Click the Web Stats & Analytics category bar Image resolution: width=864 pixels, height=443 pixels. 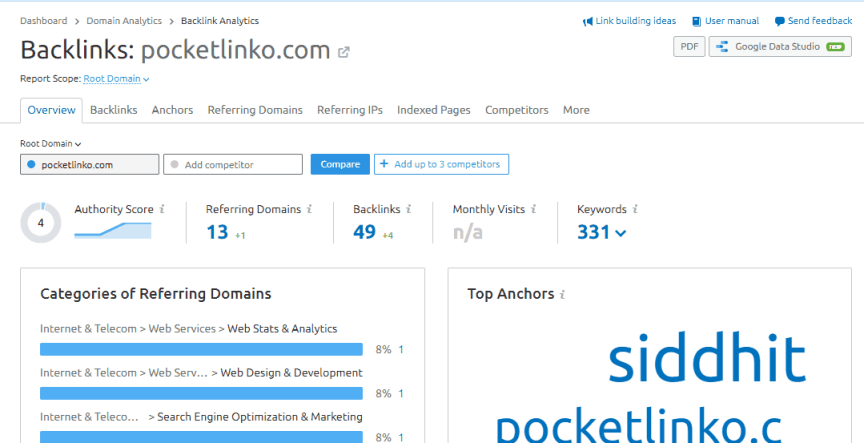pyautogui.click(x=201, y=349)
